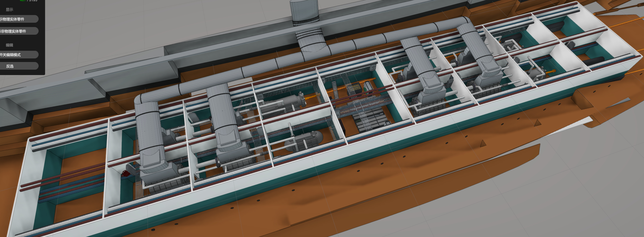Click the 显示 section heading
The width and height of the screenshot is (644, 237).
[9, 9]
